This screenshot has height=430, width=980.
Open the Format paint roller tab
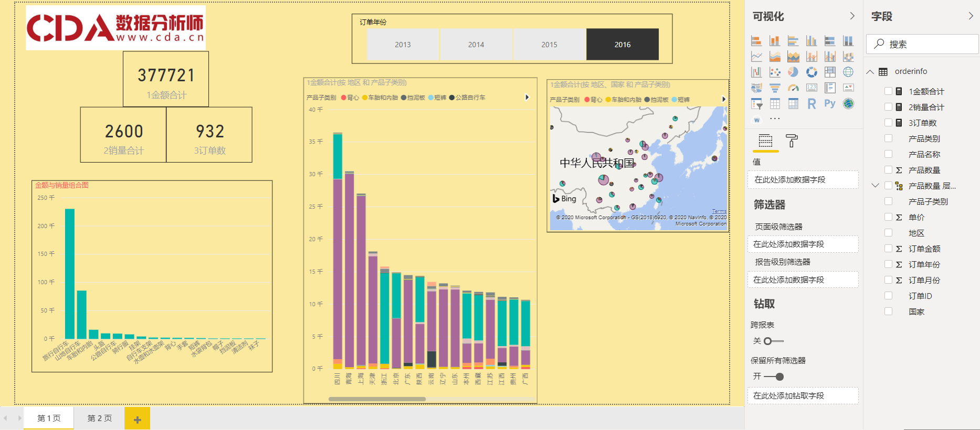tap(792, 141)
